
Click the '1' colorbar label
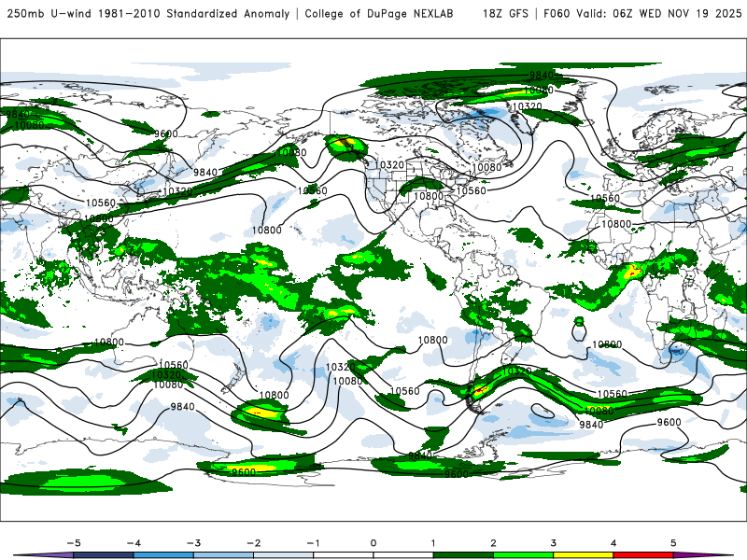pyautogui.click(x=433, y=543)
